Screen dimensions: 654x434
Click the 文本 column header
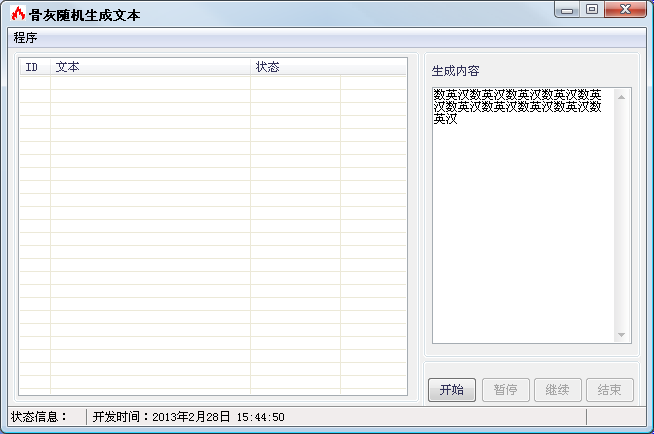pos(151,67)
